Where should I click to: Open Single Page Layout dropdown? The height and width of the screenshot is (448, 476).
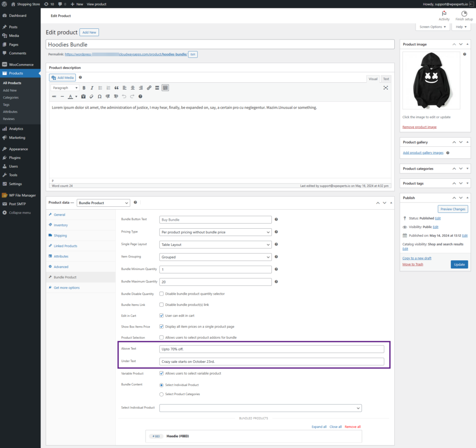point(215,244)
